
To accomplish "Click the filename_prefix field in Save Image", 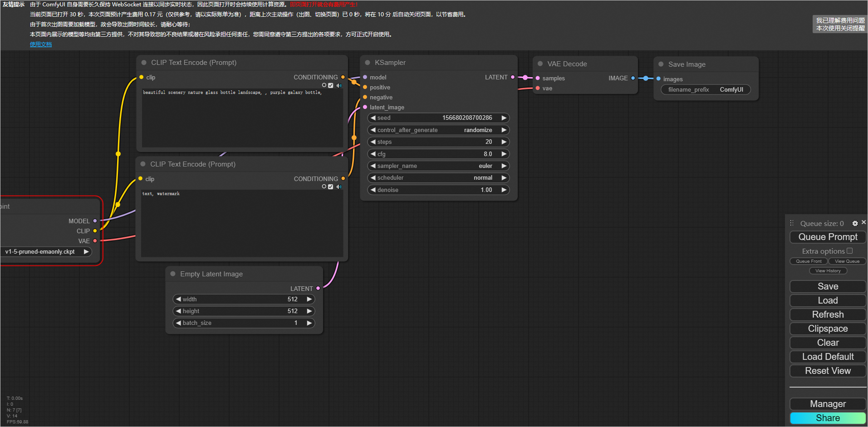I will (706, 90).
